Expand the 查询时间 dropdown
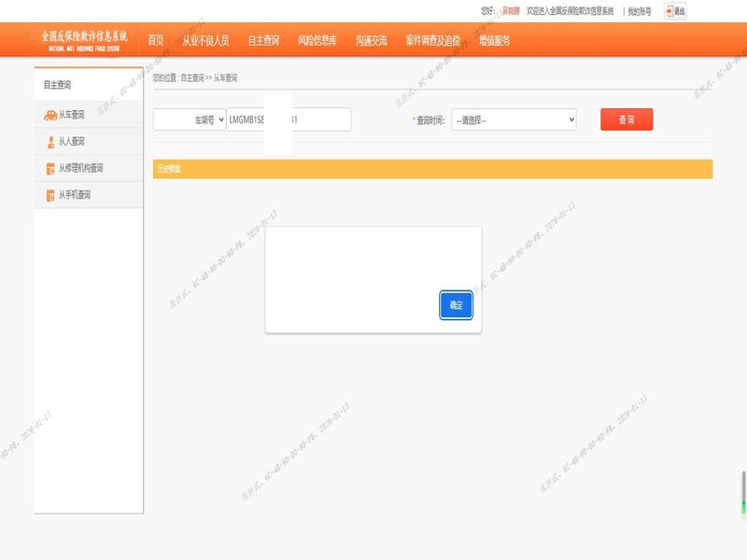This screenshot has height=560, width=747. pos(514,119)
